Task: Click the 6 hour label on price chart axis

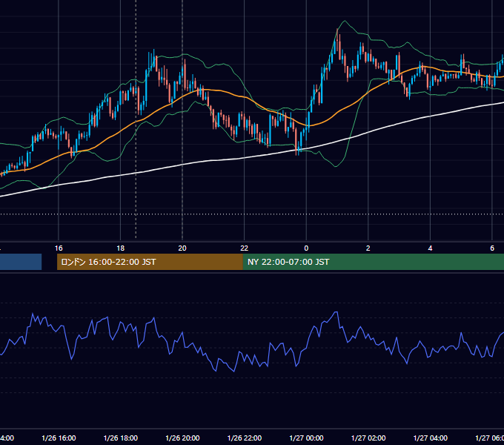Action: (492, 248)
